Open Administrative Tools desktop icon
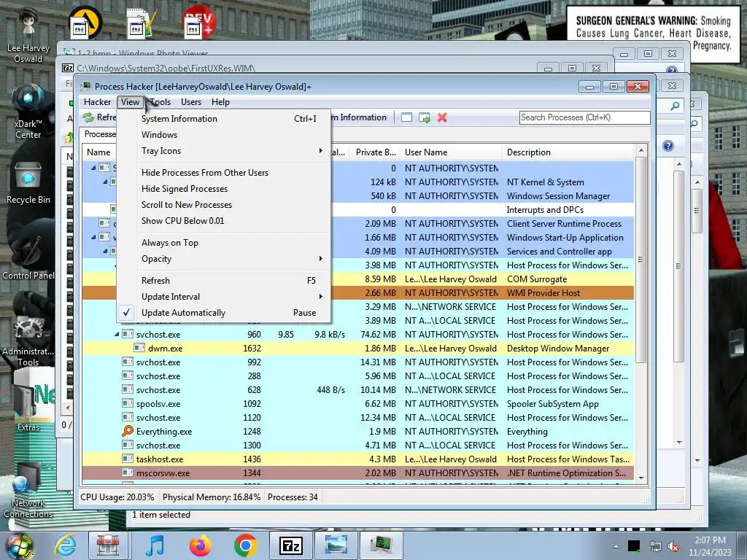 [x=28, y=341]
